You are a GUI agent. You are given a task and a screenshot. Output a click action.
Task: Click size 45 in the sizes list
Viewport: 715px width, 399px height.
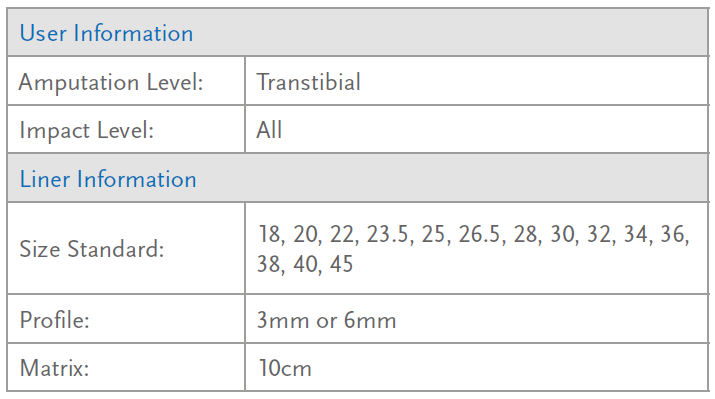[x=341, y=264]
